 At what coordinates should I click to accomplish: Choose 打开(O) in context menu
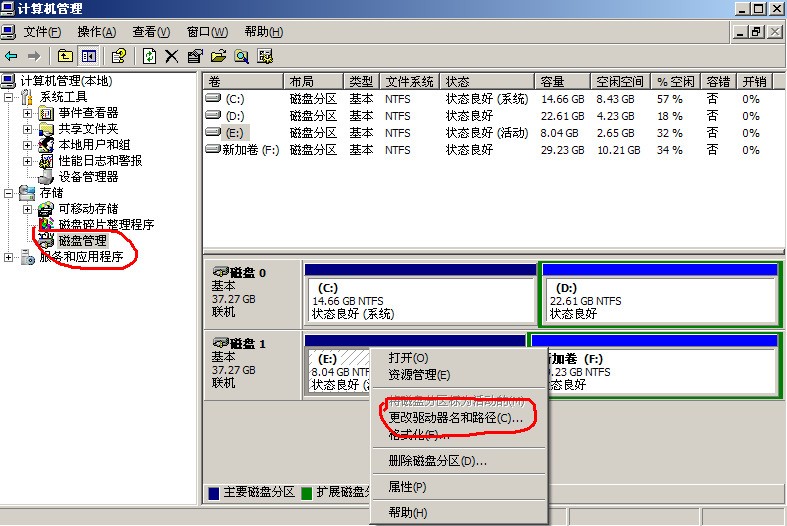[459, 358]
